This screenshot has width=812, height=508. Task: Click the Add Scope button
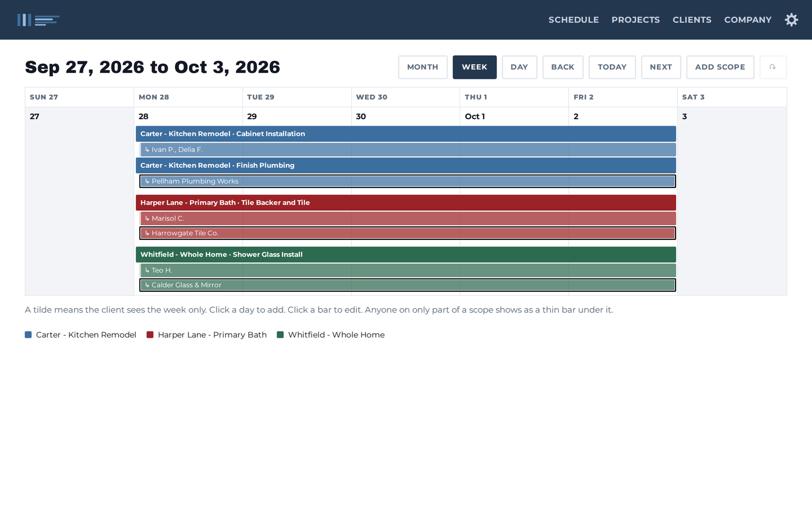pos(720,67)
